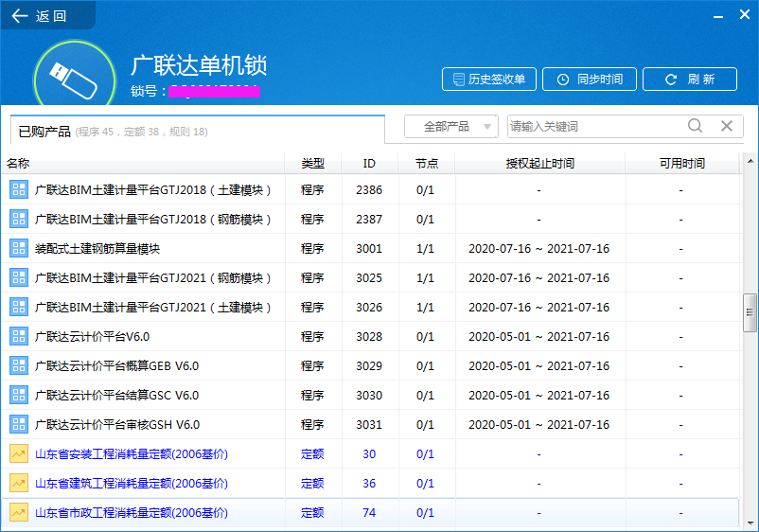The width and height of the screenshot is (759, 532).
Task: Close the 广联达单机锁 window
Action: 745,15
